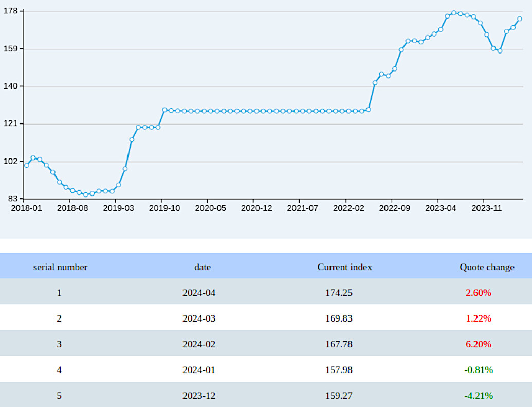Click the red 6.20% quote change value
Viewport: 532px width, 407px height.
[x=479, y=344]
